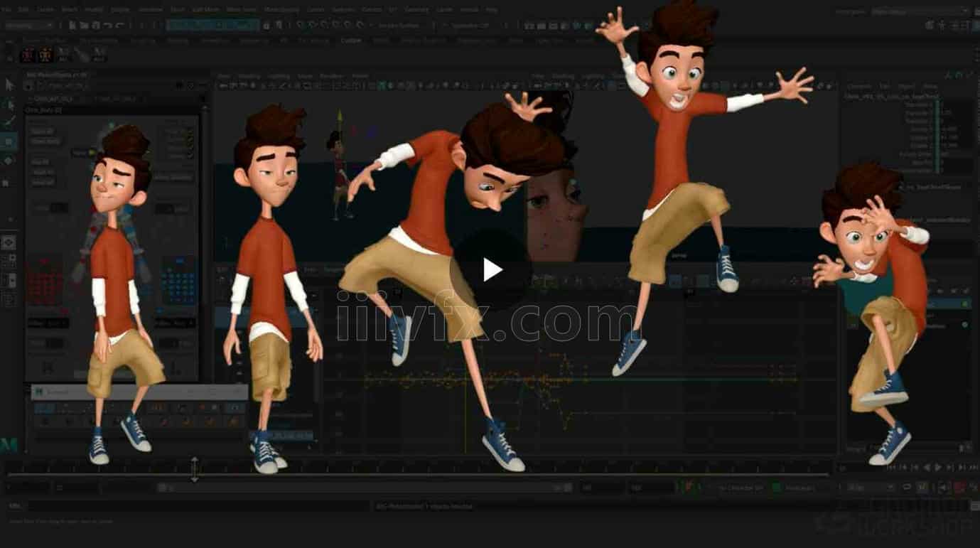Open the Windows menu

tap(150, 10)
